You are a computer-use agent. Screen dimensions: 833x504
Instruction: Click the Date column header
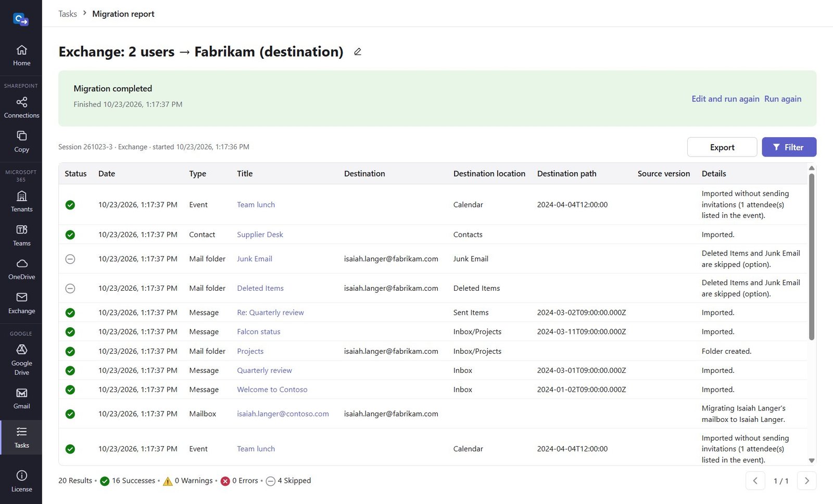[107, 174]
